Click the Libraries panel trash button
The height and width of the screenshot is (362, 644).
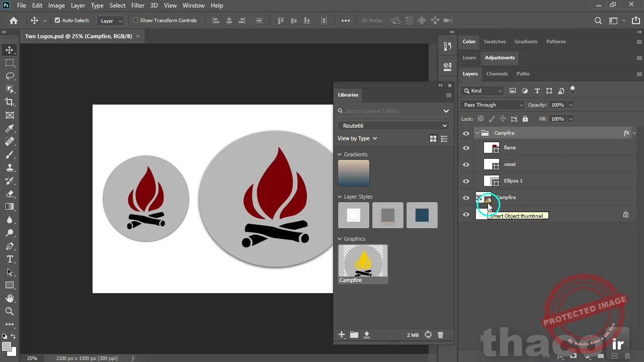(440, 335)
